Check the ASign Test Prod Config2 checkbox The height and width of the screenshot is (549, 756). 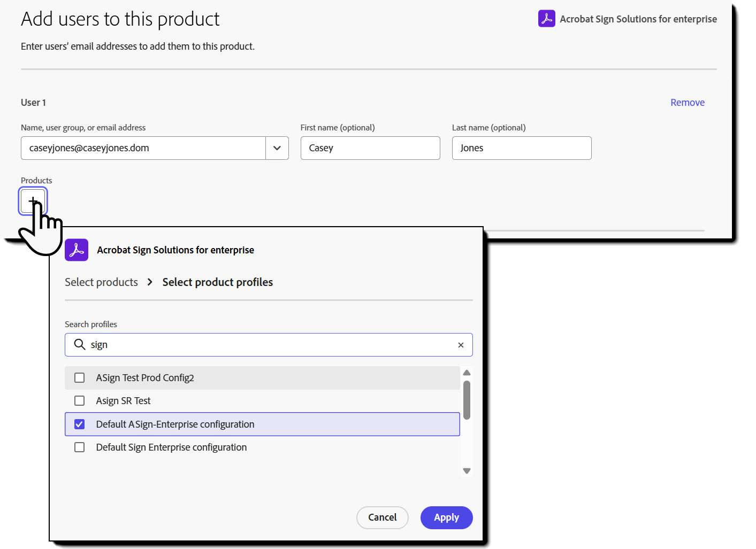coord(79,377)
